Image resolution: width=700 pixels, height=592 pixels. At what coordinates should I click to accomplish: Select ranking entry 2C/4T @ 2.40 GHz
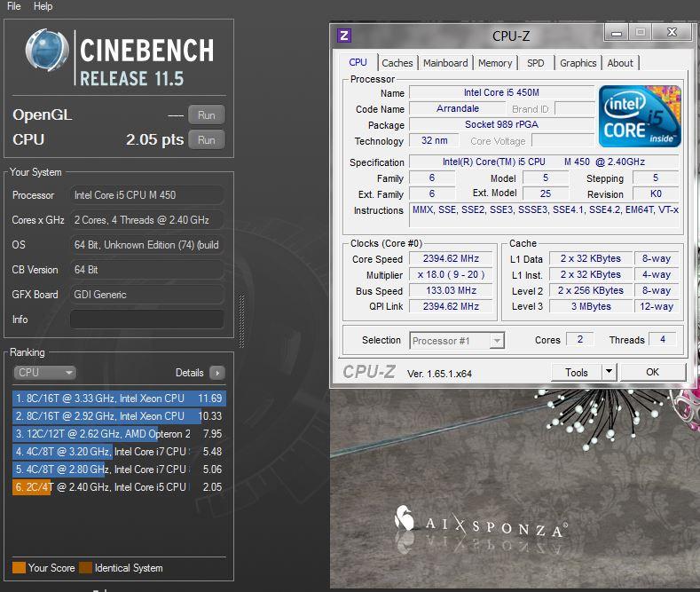tap(119, 487)
